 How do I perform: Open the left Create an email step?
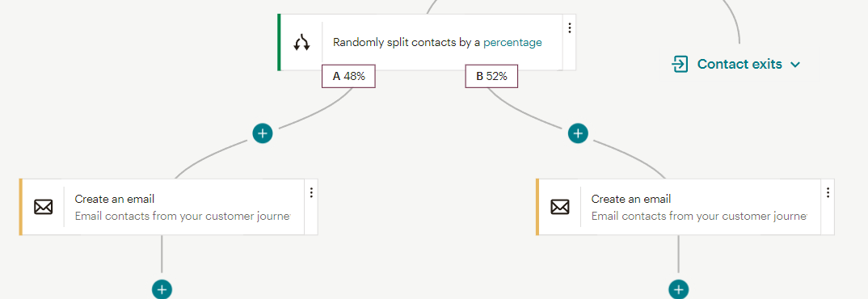[x=168, y=207]
